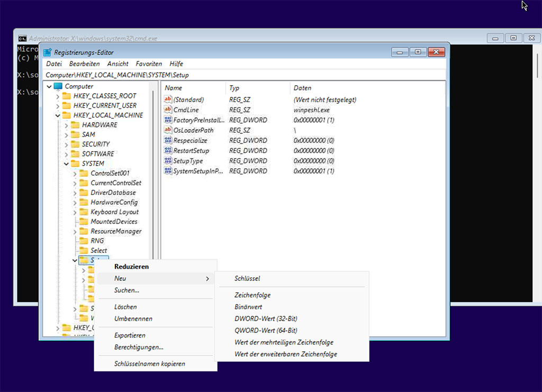Click the RNG folder icon
Viewport: 542px width, 392px height.
click(x=84, y=241)
